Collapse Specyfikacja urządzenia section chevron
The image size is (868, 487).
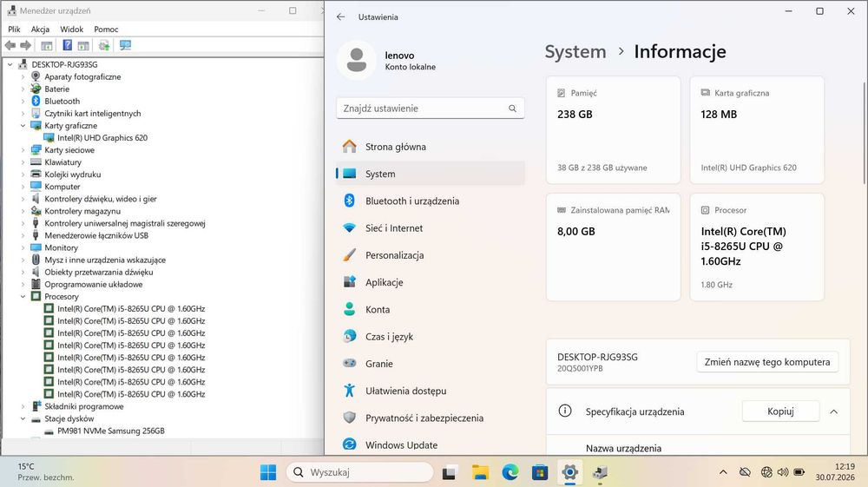[x=833, y=411]
